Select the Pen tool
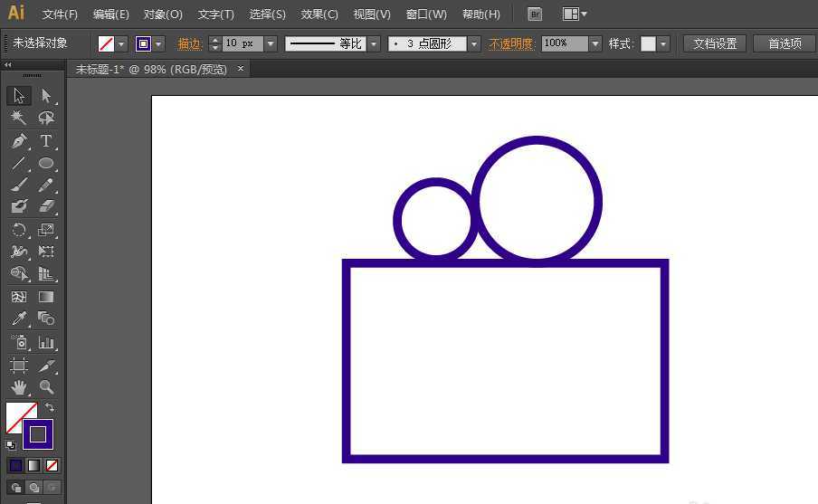Image resolution: width=818 pixels, height=504 pixels. (18, 141)
